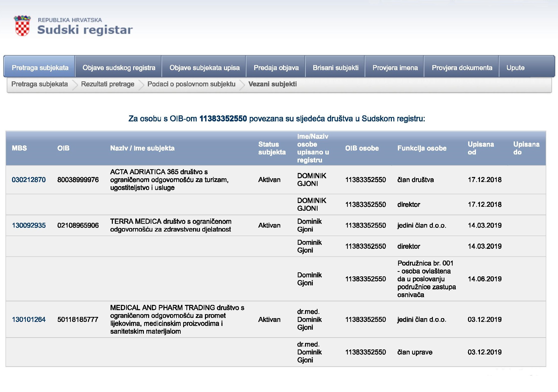Open the Upute tab
558x392 pixels.
515,68
